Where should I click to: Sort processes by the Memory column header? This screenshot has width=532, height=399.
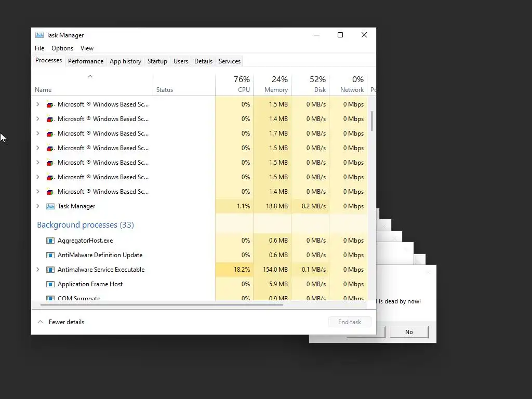272,84
